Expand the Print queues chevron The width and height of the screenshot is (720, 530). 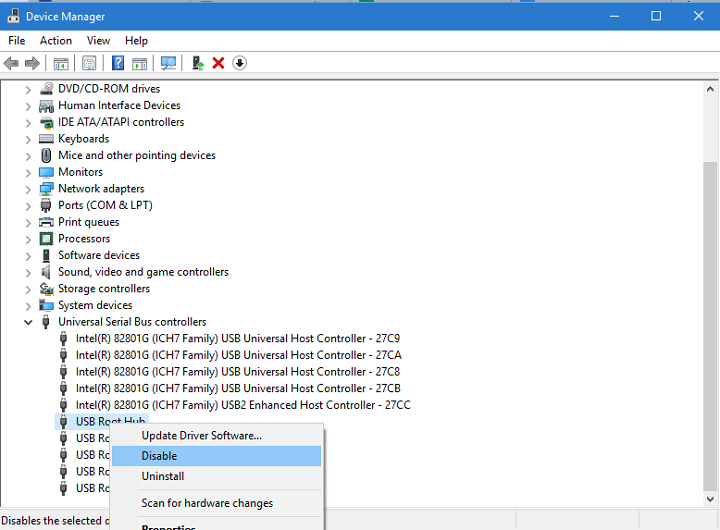tap(28, 223)
